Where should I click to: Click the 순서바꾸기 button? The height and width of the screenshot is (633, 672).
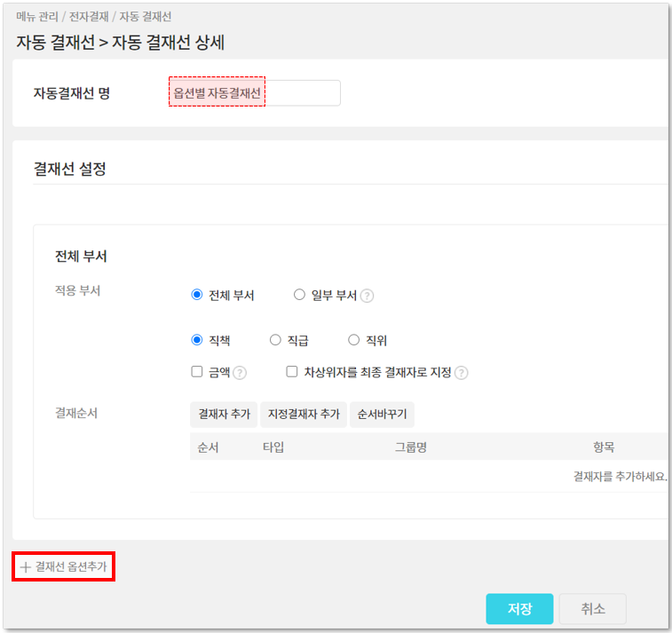pos(381,415)
